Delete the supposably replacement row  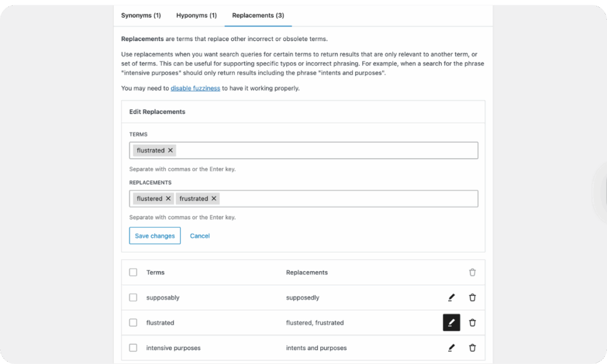tap(472, 297)
